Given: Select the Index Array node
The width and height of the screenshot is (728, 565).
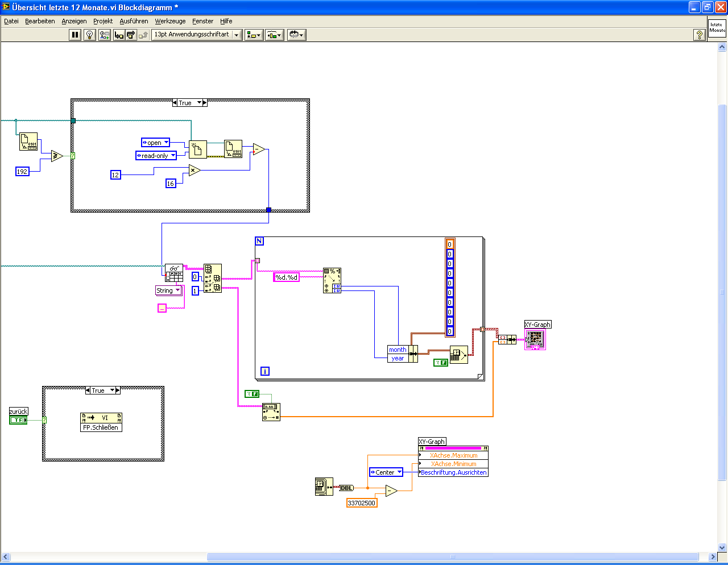Looking at the screenshot, I should pyautogui.click(x=213, y=279).
